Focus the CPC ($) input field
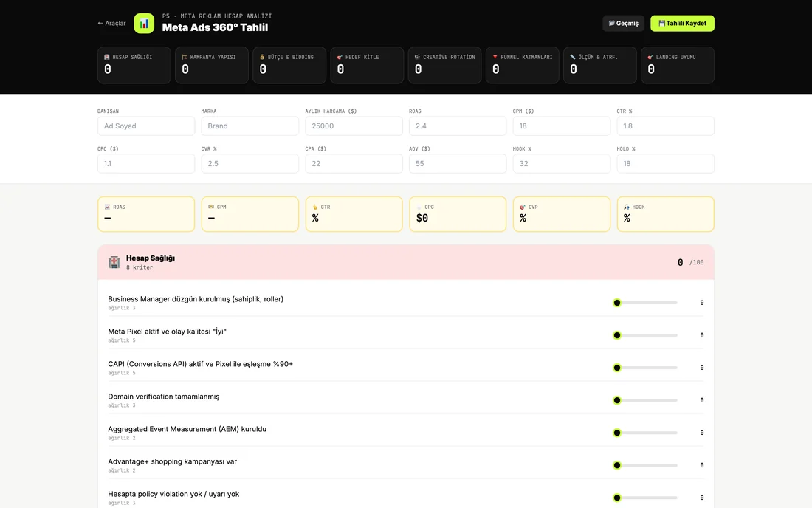 pos(146,164)
